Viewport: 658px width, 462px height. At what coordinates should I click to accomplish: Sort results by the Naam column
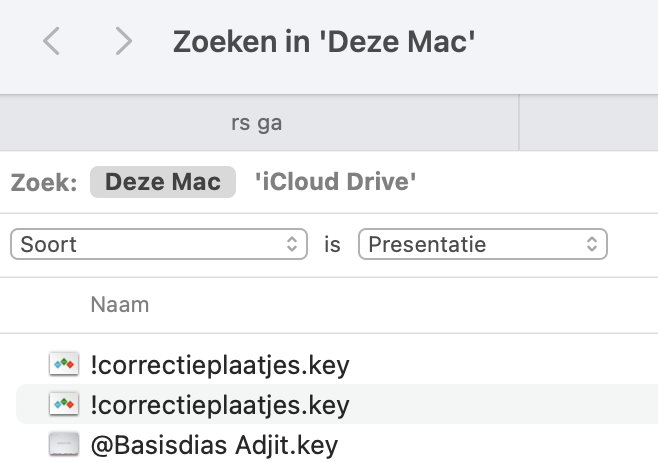tap(119, 305)
